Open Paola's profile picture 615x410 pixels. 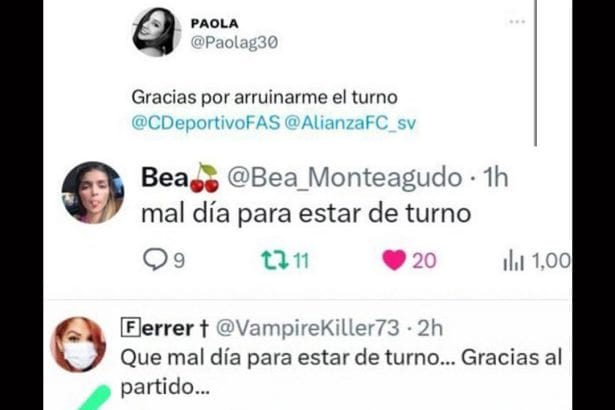pyautogui.click(x=156, y=32)
